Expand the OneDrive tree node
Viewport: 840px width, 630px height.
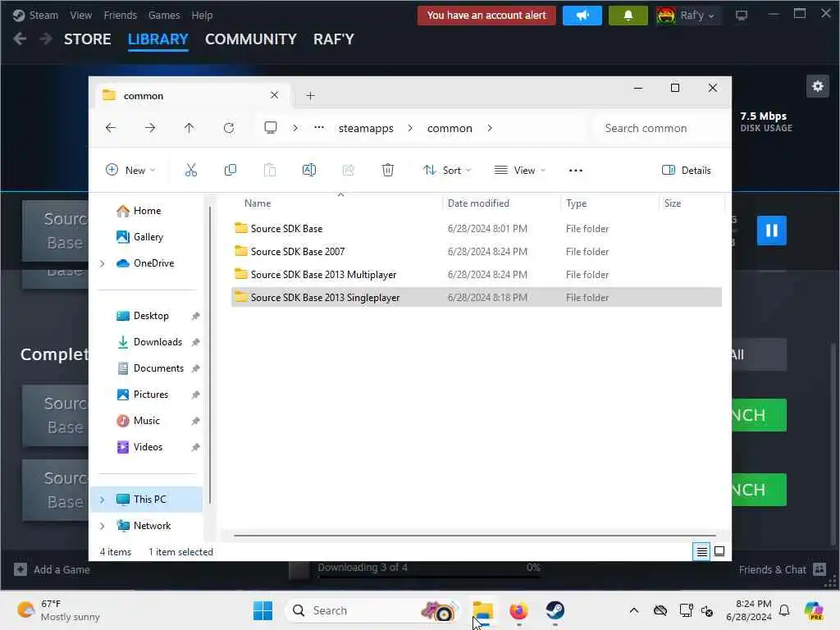(x=103, y=263)
